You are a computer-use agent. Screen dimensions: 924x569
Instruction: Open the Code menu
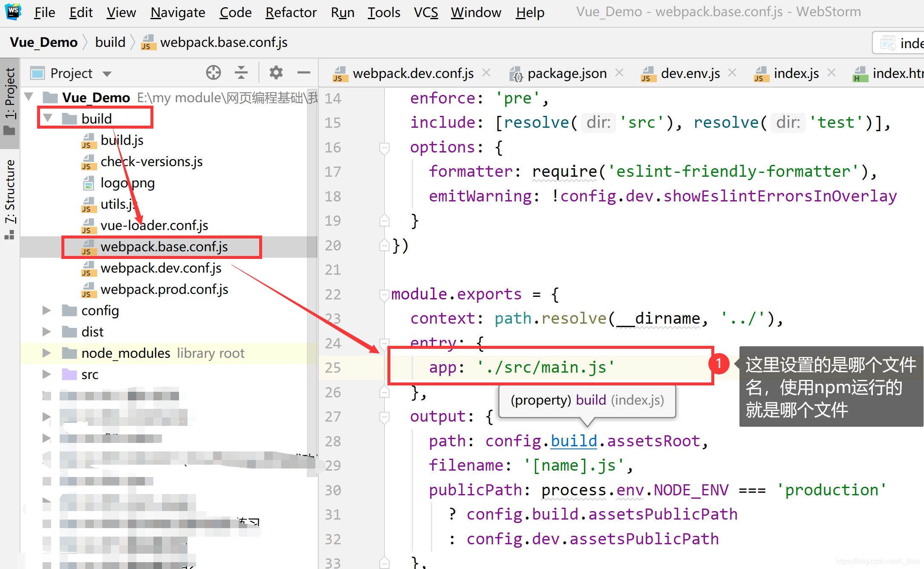click(235, 12)
